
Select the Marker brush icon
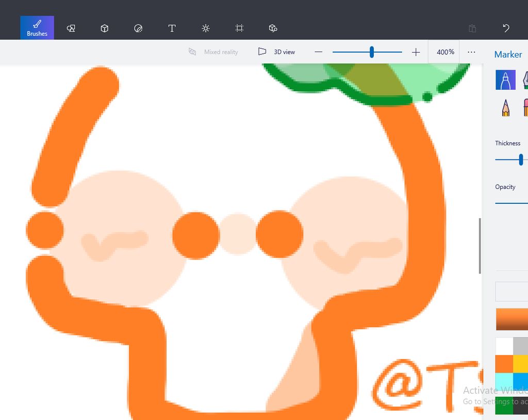[x=505, y=80]
